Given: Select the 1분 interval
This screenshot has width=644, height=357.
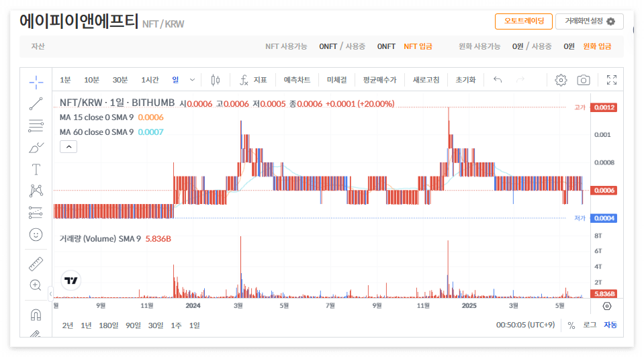Looking at the screenshot, I should tap(65, 80).
